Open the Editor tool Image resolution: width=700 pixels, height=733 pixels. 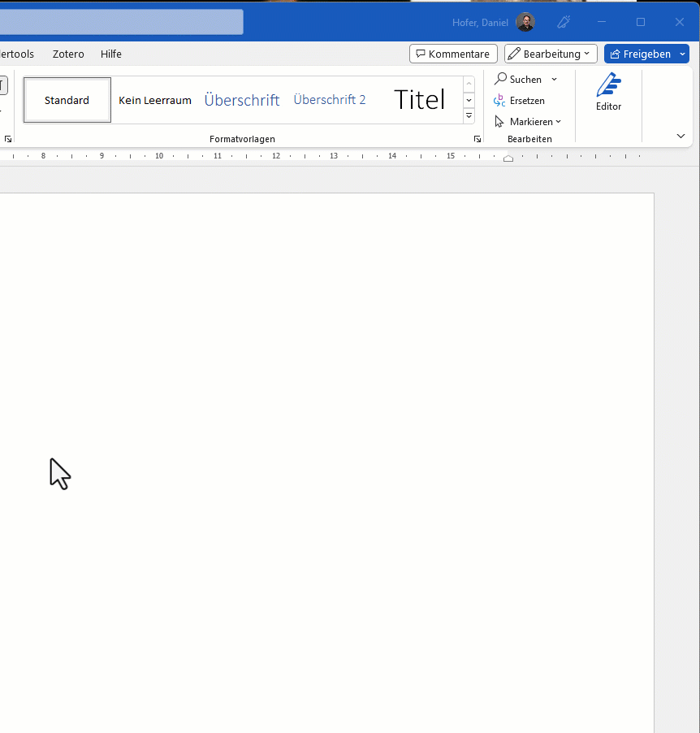(x=608, y=92)
